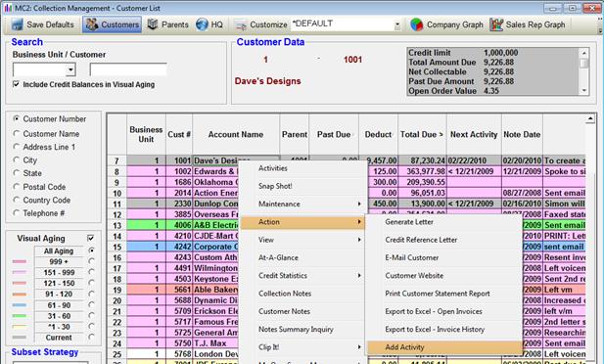
Task: Open the Company Graph pie chart icon
Action: (x=416, y=24)
